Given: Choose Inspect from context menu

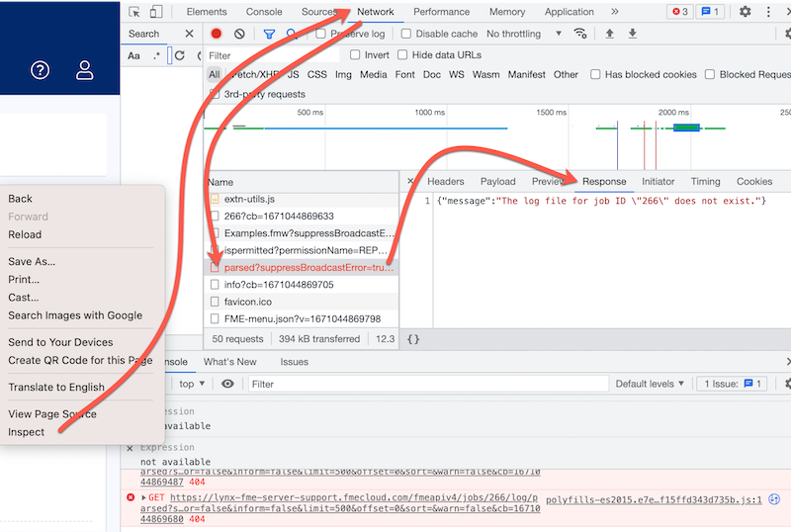Looking at the screenshot, I should point(27,432).
